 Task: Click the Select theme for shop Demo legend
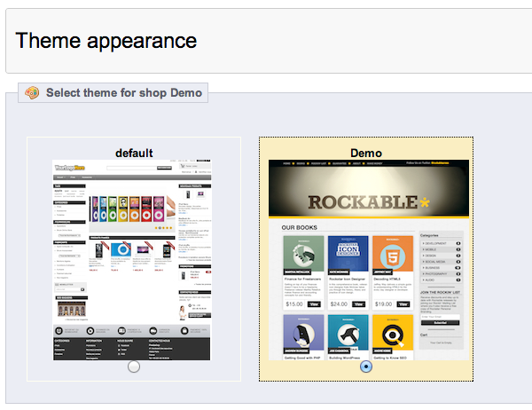tap(124, 92)
